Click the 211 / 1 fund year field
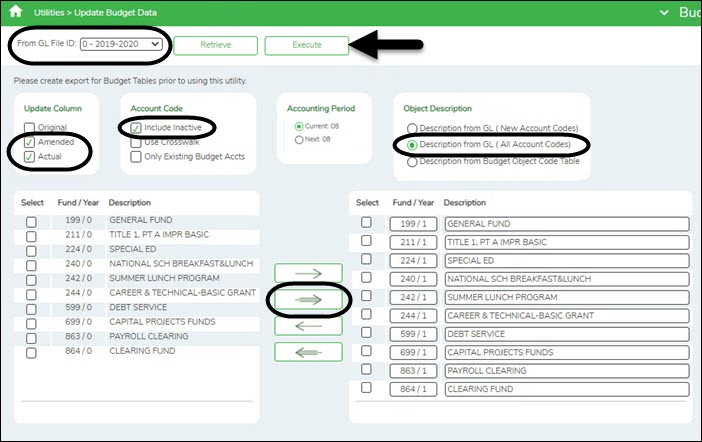Image resolution: width=702 pixels, height=442 pixels. point(412,241)
